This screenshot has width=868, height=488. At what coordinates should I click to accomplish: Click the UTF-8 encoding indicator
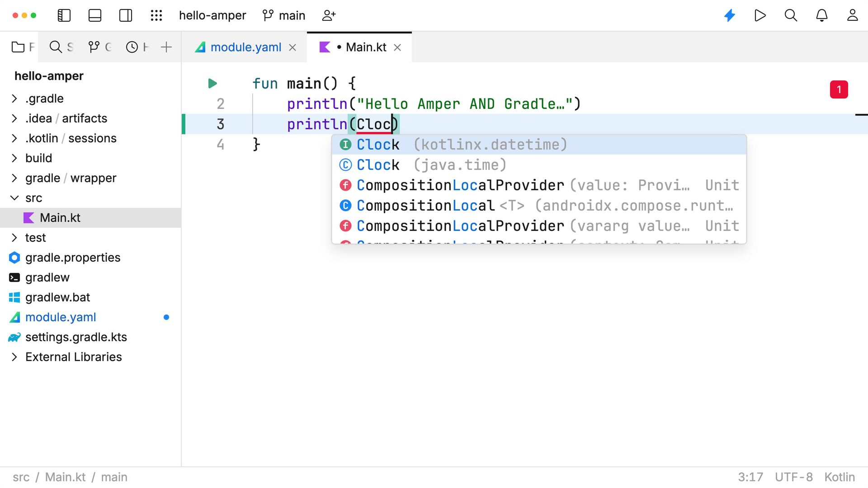coord(794,477)
